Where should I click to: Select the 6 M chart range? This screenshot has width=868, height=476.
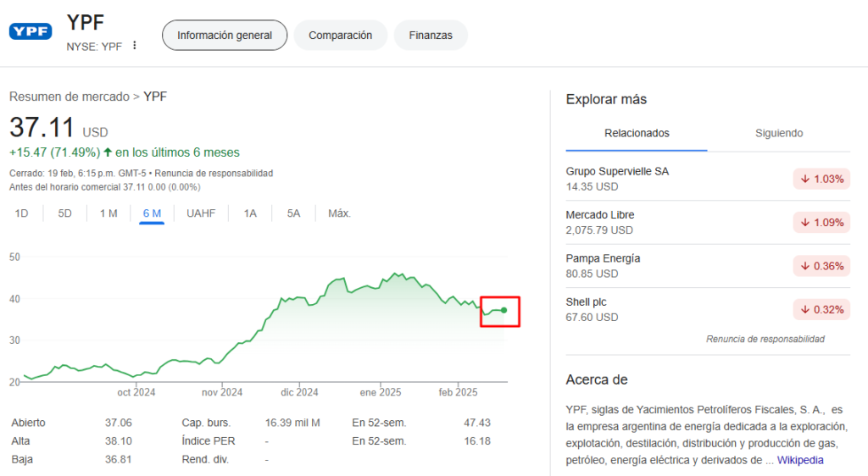pos(152,213)
